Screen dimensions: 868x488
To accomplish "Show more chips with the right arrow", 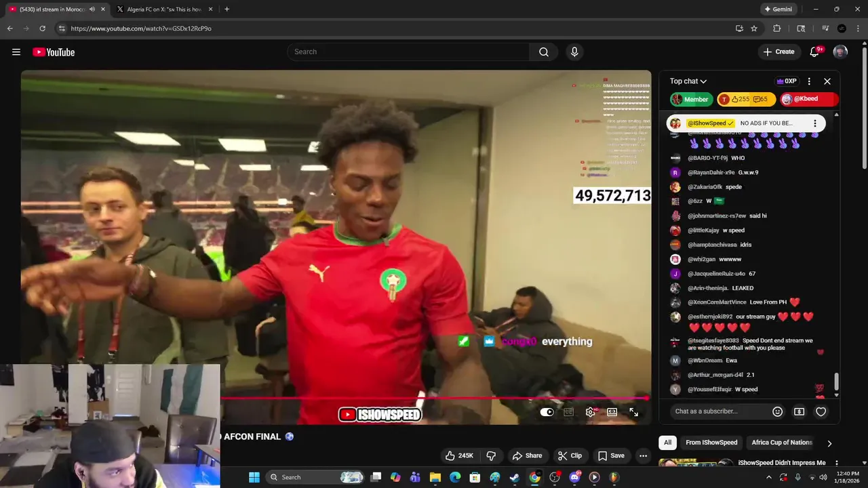I will [x=829, y=443].
